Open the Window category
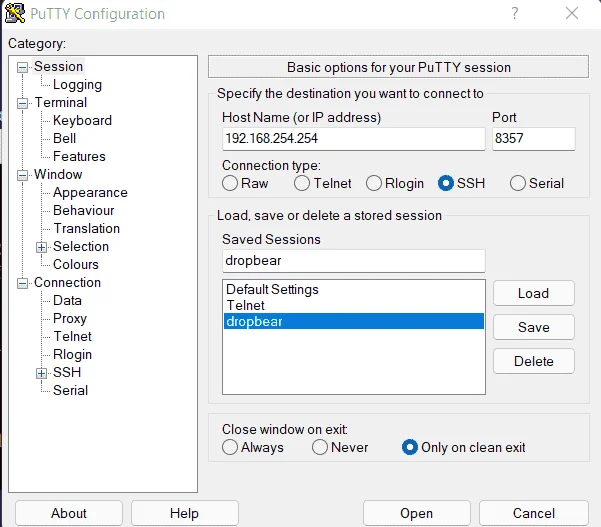 point(58,174)
